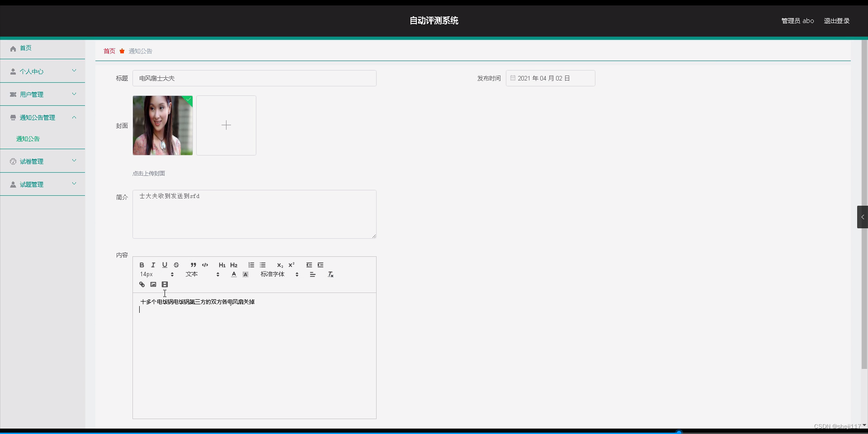The image size is (868, 434).
Task: Open the code view icon
Action: pyautogui.click(x=205, y=265)
